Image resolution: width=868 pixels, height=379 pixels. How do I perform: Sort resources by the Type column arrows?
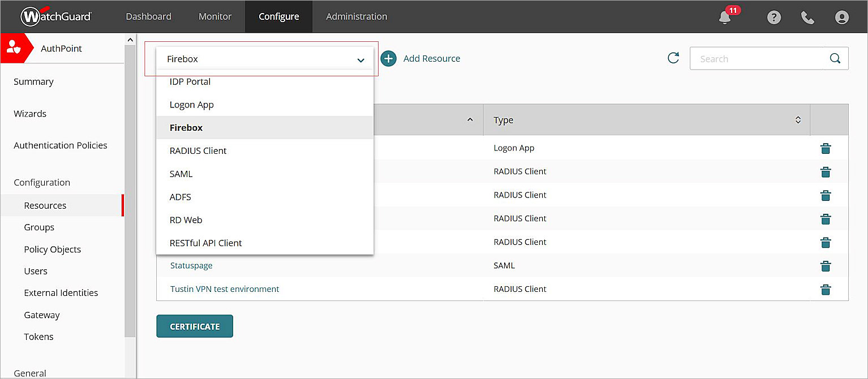pos(798,119)
